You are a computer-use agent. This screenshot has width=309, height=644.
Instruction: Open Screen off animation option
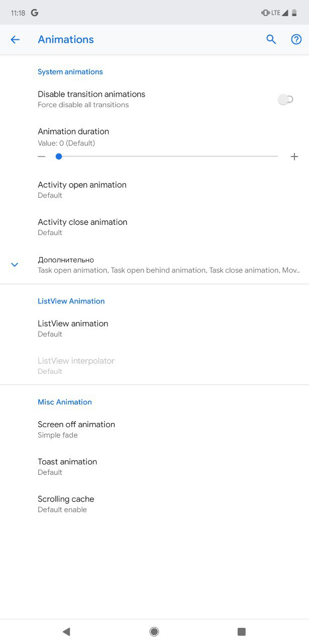tap(154, 429)
